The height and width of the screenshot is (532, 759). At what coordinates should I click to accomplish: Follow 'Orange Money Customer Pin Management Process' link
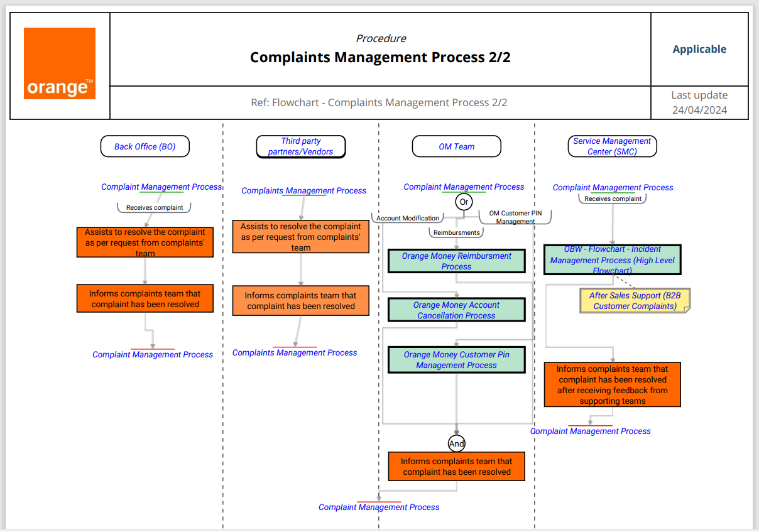456,360
